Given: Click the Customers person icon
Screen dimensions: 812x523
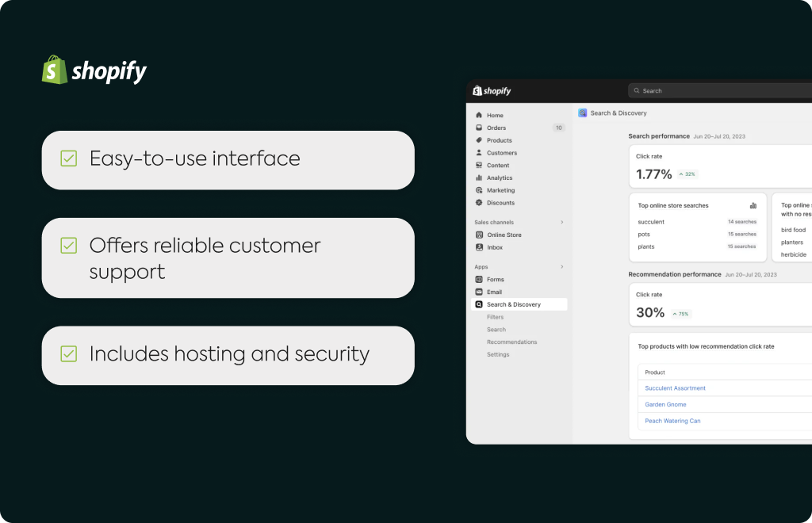Looking at the screenshot, I should pos(479,153).
